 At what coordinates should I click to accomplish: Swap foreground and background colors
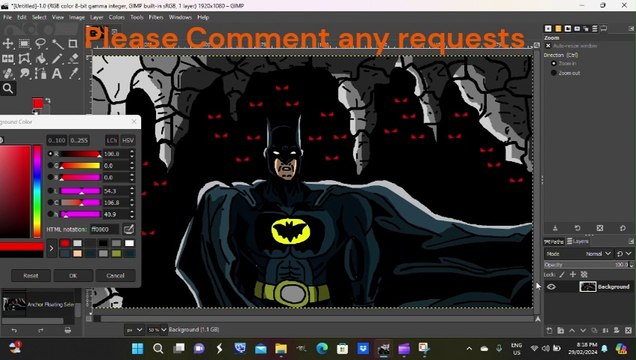48,100
